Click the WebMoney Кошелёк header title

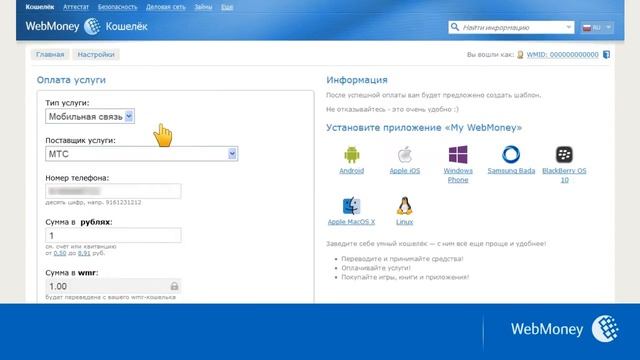pos(87,27)
